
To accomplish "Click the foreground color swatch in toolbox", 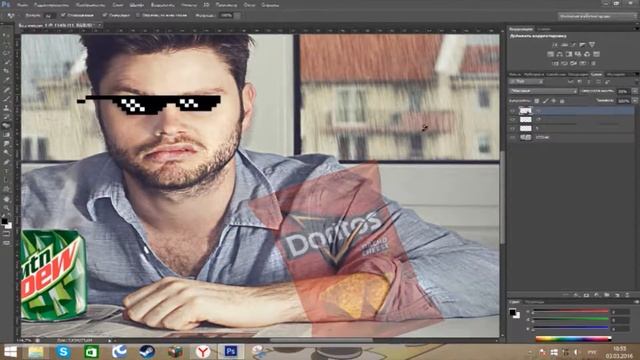I will point(4,222).
